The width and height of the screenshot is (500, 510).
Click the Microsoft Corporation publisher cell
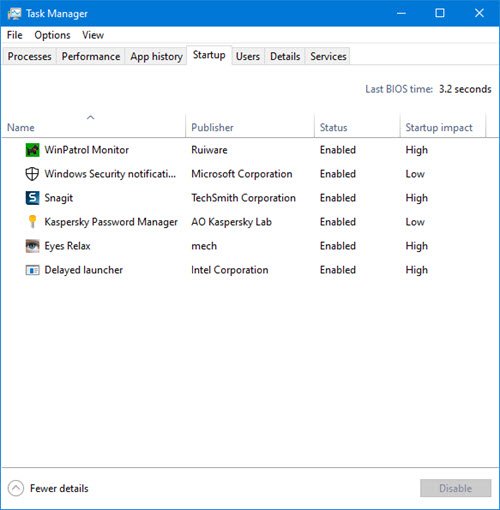click(x=242, y=174)
